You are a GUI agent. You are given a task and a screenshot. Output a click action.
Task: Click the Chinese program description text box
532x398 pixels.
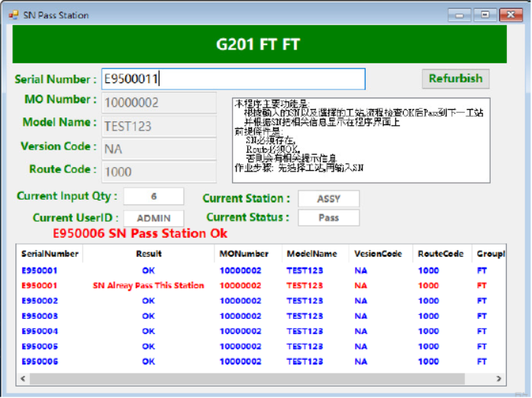coord(361,140)
